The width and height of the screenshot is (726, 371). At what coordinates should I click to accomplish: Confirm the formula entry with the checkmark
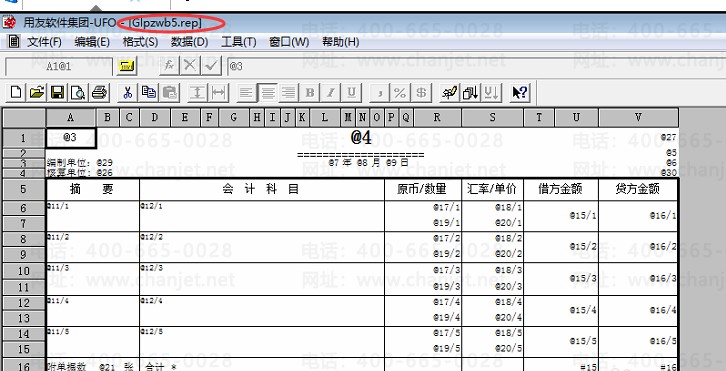point(212,66)
